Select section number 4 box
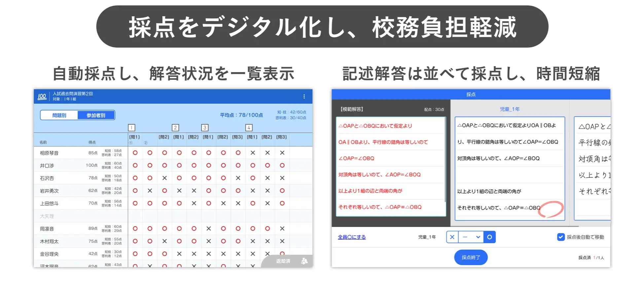 tap(249, 128)
